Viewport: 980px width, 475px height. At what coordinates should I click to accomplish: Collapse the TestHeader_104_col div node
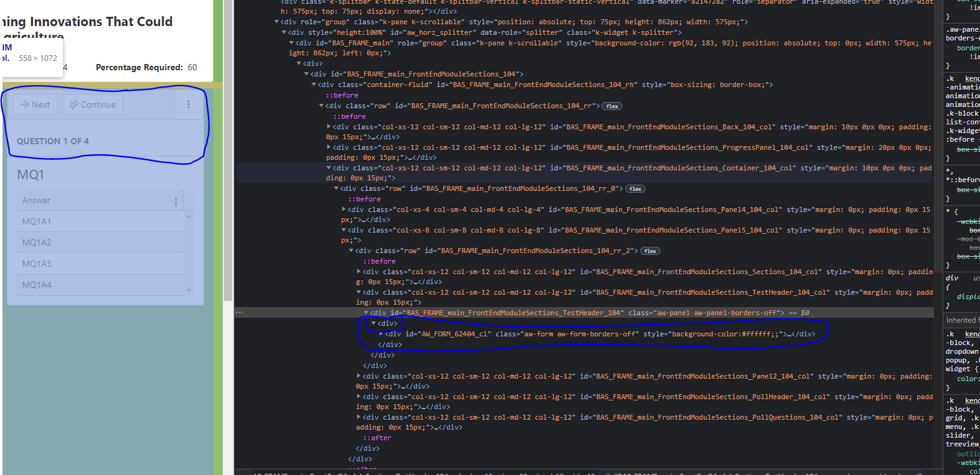coord(359,292)
